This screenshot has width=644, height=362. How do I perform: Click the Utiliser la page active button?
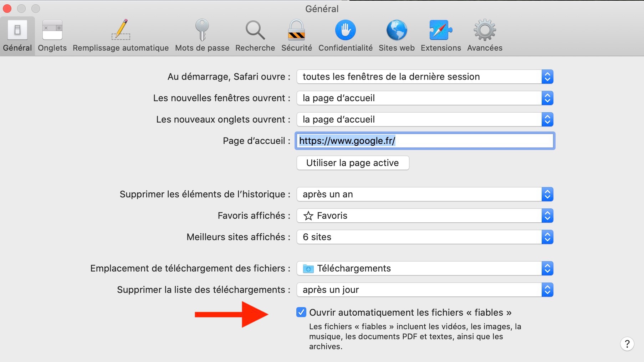353,163
